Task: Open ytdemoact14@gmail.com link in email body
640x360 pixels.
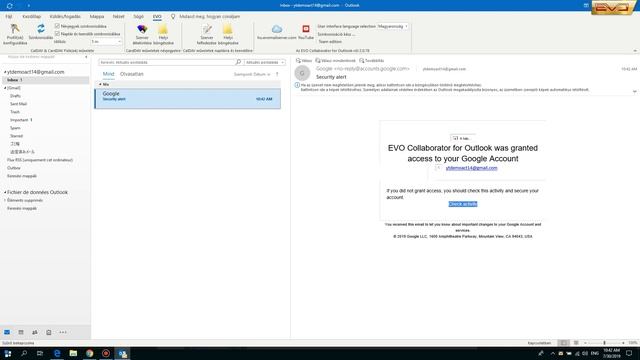Action: 471,168
